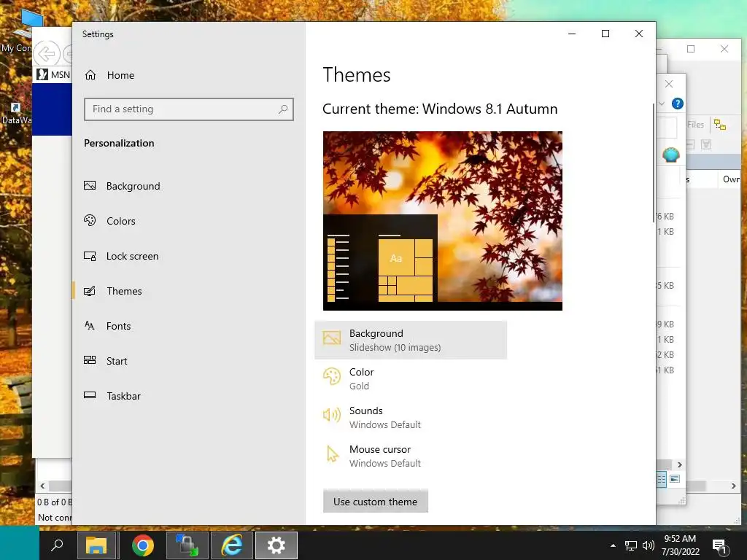Click the gold palette Color icon

click(x=332, y=376)
